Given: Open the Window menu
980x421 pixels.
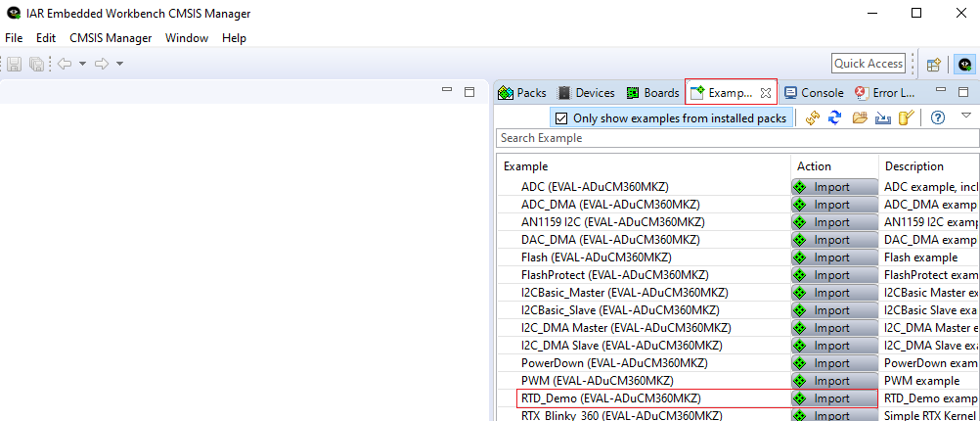Looking at the screenshot, I should pyautogui.click(x=187, y=38).
